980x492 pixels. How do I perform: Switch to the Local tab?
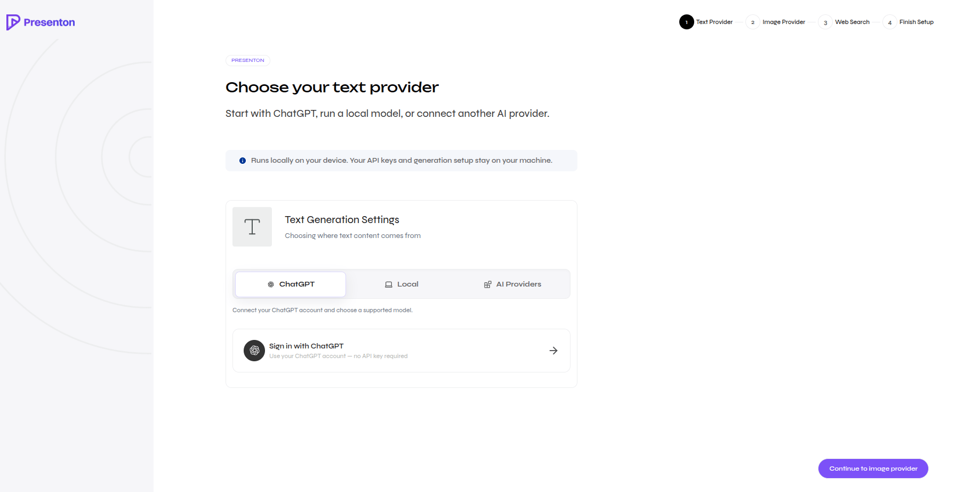(401, 284)
